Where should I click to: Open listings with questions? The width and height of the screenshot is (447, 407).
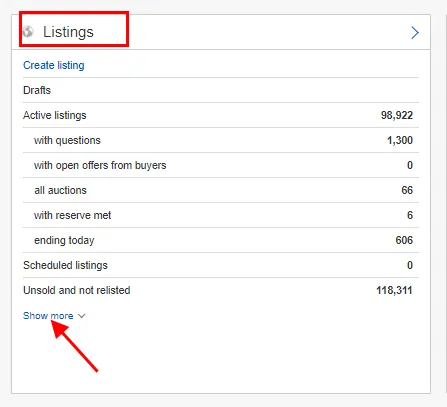67,140
